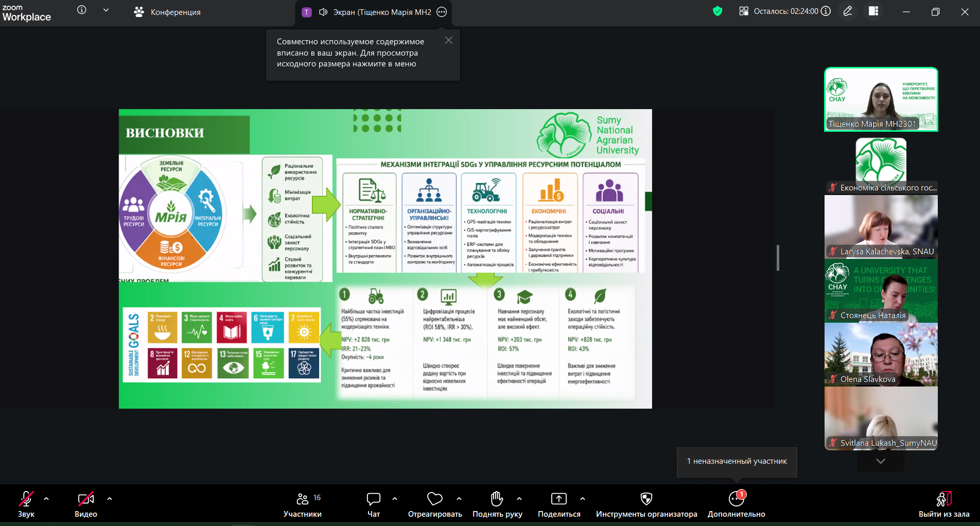The width and height of the screenshot is (980, 526).
Task: Open shared screen options three-dot menu
Action: tap(442, 12)
